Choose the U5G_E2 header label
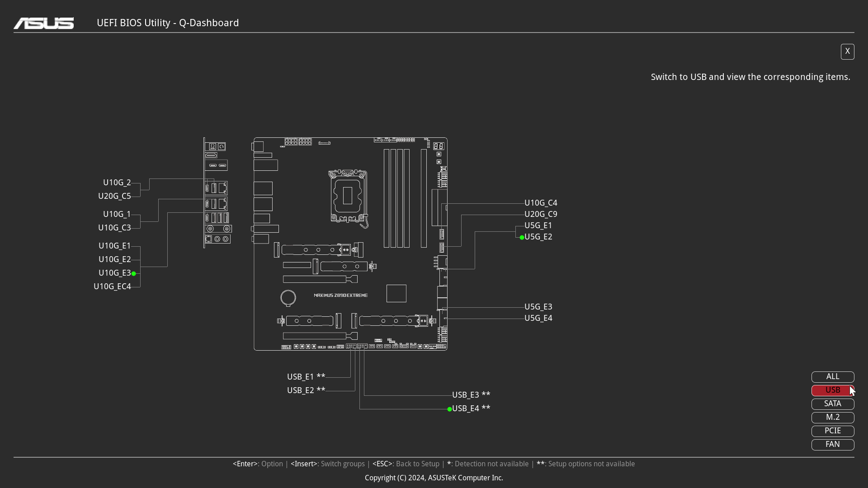 tap(538, 237)
